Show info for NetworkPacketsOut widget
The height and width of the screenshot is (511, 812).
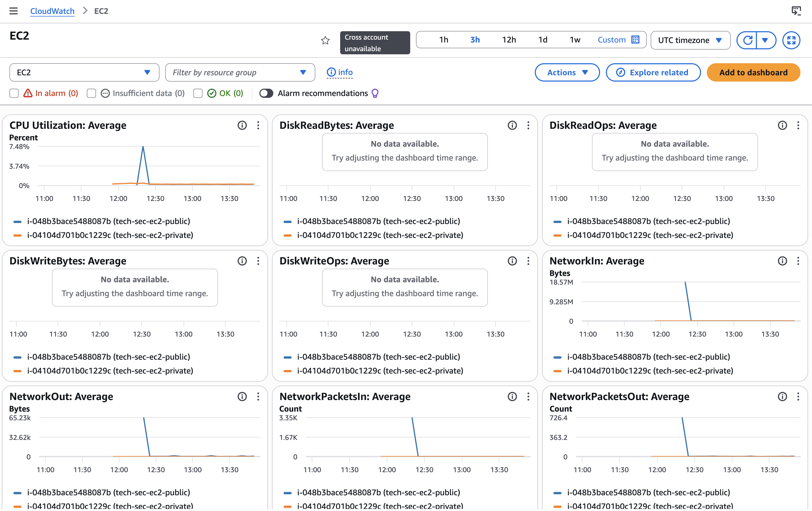782,396
